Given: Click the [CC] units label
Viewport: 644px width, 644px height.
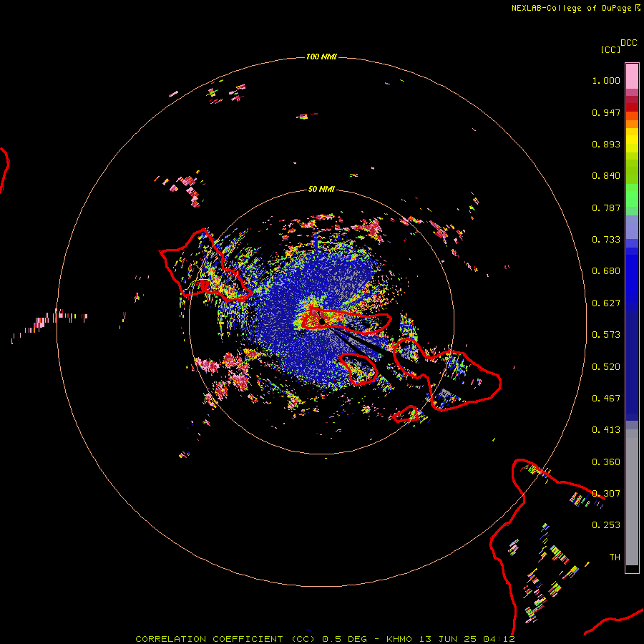Looking at the screenshot, I should tap(610, 49).
